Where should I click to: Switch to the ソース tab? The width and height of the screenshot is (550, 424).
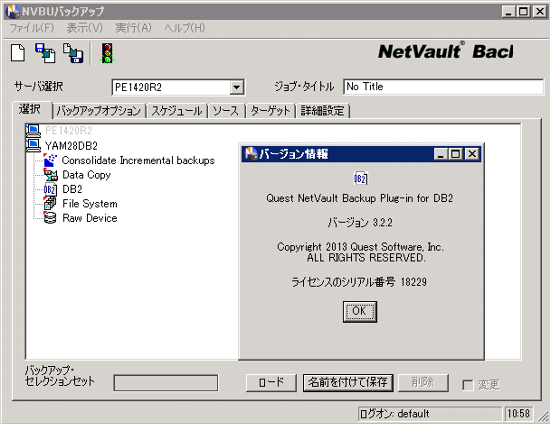tap(226, 111)
